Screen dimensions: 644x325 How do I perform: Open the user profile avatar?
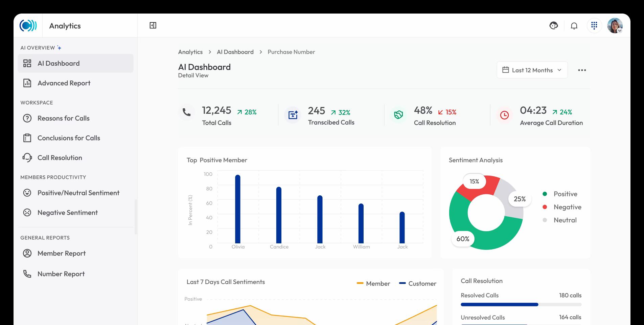click(615, 25)
